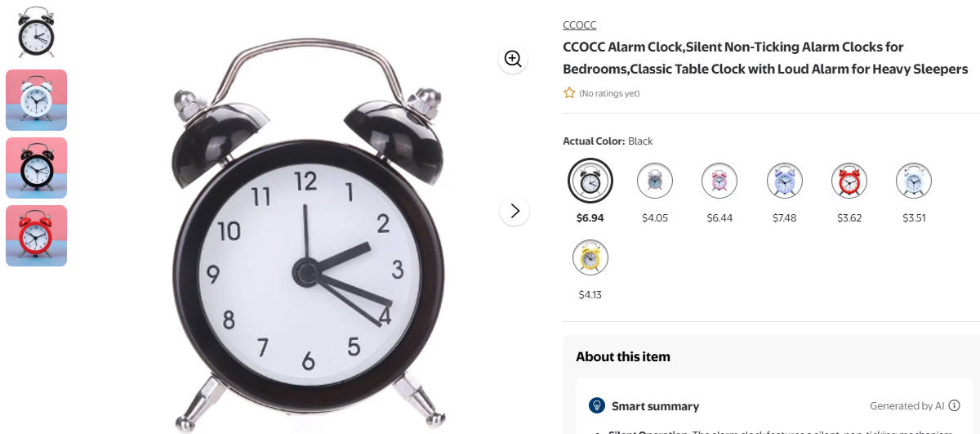980x434 pixels.
Task: View the white clock on pink thumbnail
Action: [36, 100]
